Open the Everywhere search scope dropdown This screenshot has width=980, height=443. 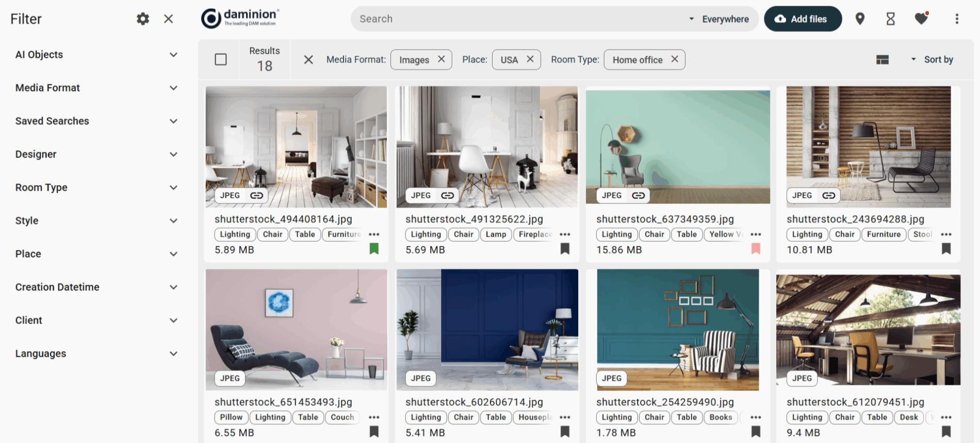tap(720, 19)
